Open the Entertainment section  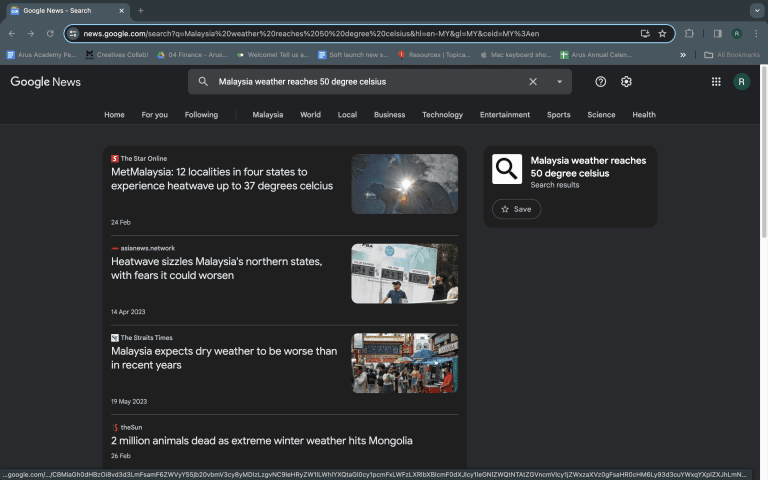[504, 115]
